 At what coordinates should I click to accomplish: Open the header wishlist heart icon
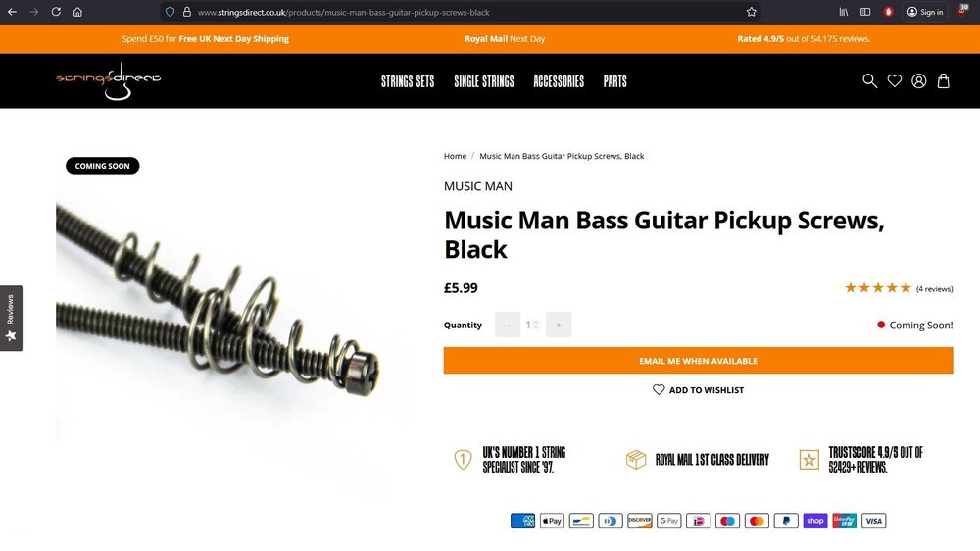895,80
